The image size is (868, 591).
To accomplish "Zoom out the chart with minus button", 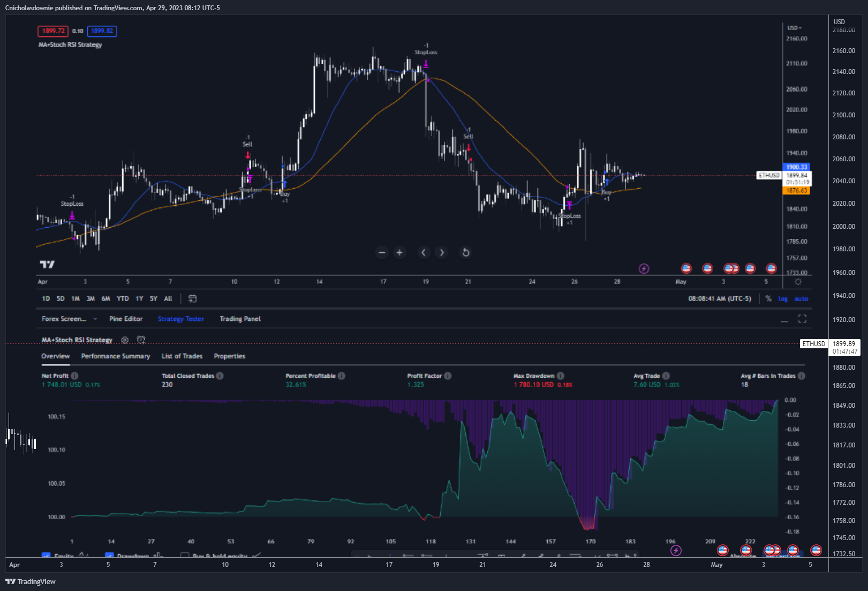I will pyautogui.click(x=382, y=252).
